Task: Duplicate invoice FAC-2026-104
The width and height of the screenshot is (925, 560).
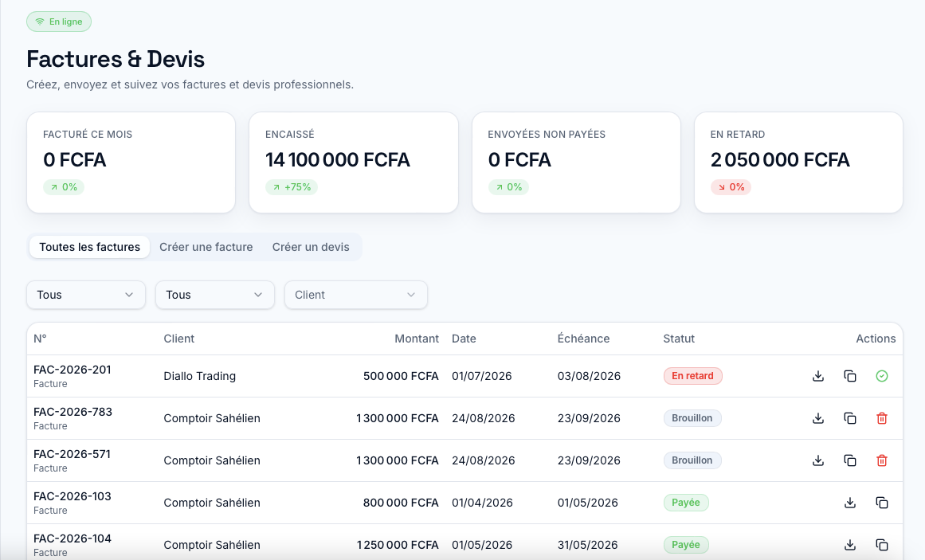Action: tap(882, 545)
